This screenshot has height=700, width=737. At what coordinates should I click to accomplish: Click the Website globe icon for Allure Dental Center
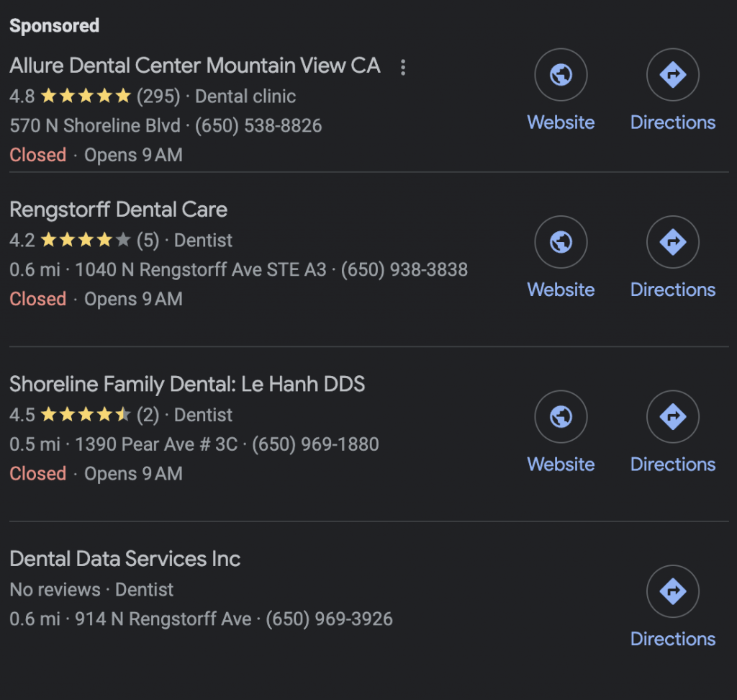point(561,75)
